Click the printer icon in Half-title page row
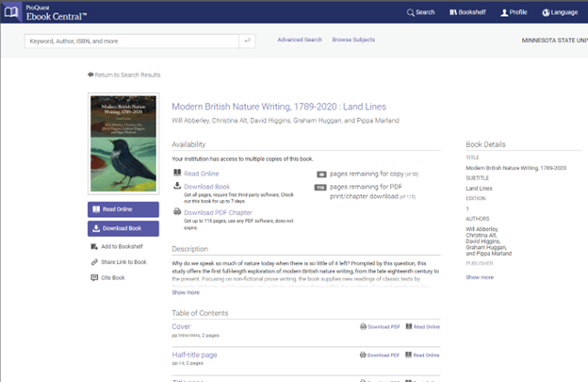This screenshot has height=382, width=588. click(363, 355)
